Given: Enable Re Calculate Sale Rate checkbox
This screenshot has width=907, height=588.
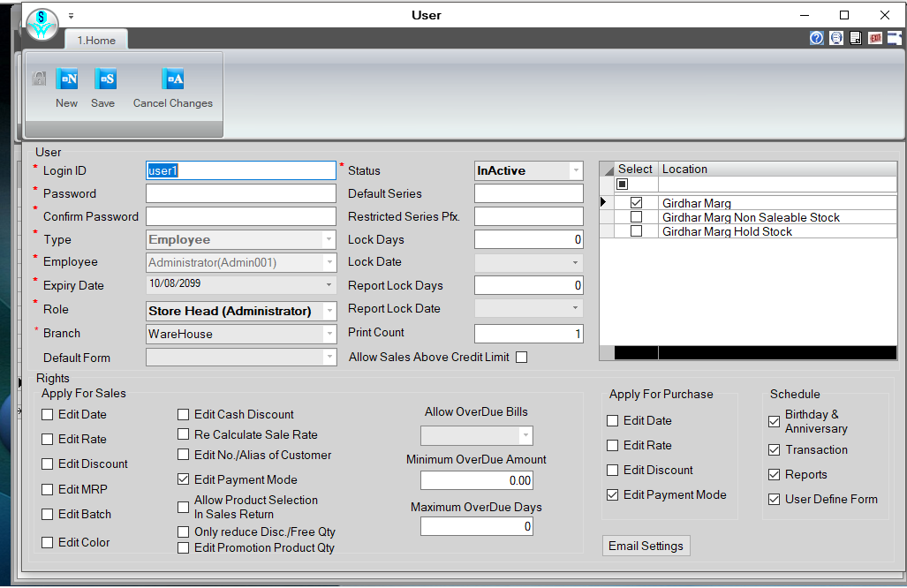Looking at the screenshot, I should tap(184, 434).
